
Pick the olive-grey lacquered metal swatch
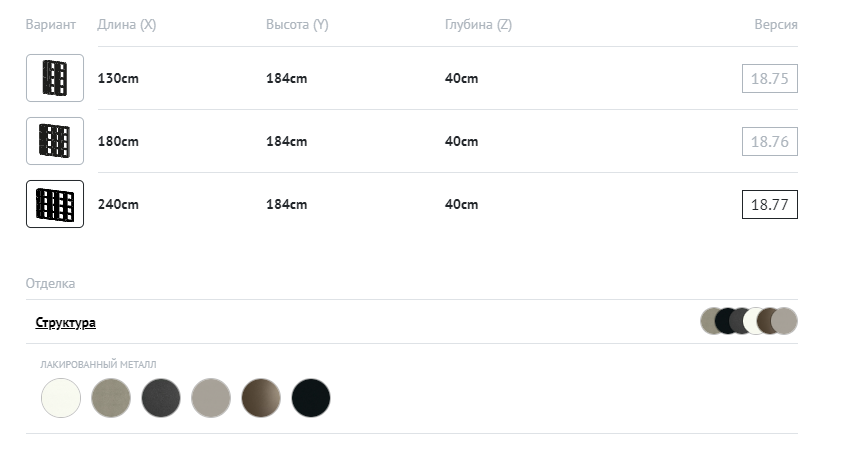[111, 398]
